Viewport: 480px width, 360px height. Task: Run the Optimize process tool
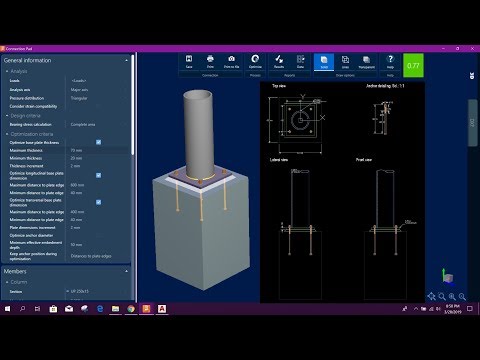(255, 61)
